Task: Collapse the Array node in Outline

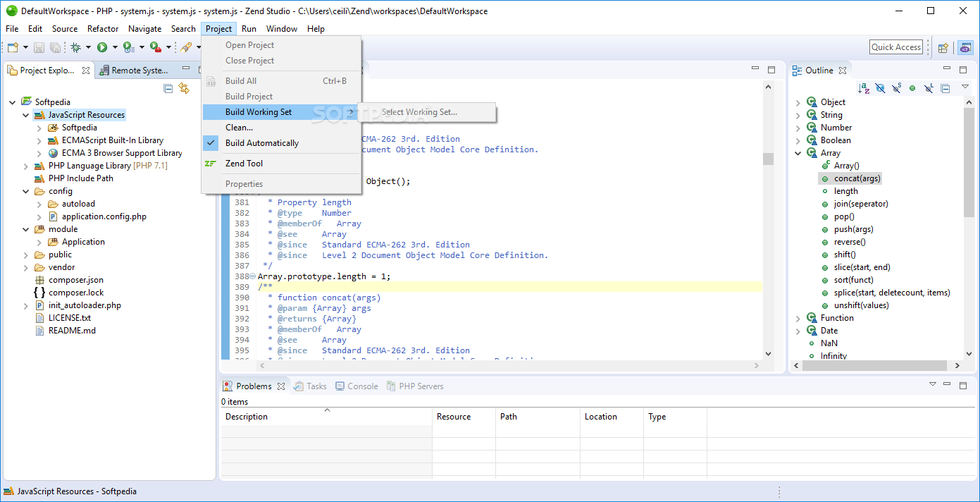Action: (798, 153)
